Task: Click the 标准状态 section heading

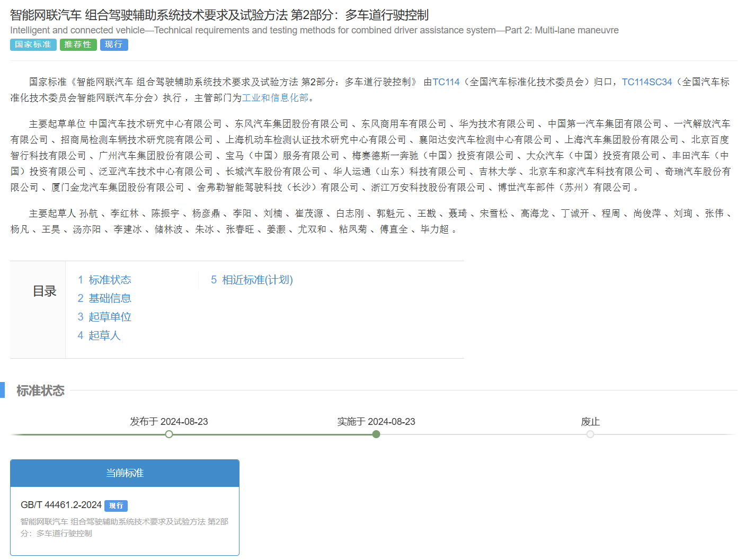Action: pos(40,391)
